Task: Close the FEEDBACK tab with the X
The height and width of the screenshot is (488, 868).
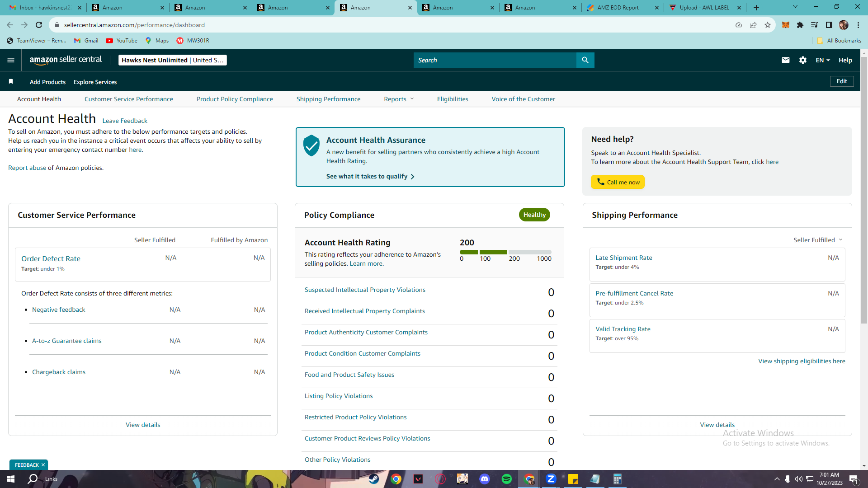Action: coord(43,465)
